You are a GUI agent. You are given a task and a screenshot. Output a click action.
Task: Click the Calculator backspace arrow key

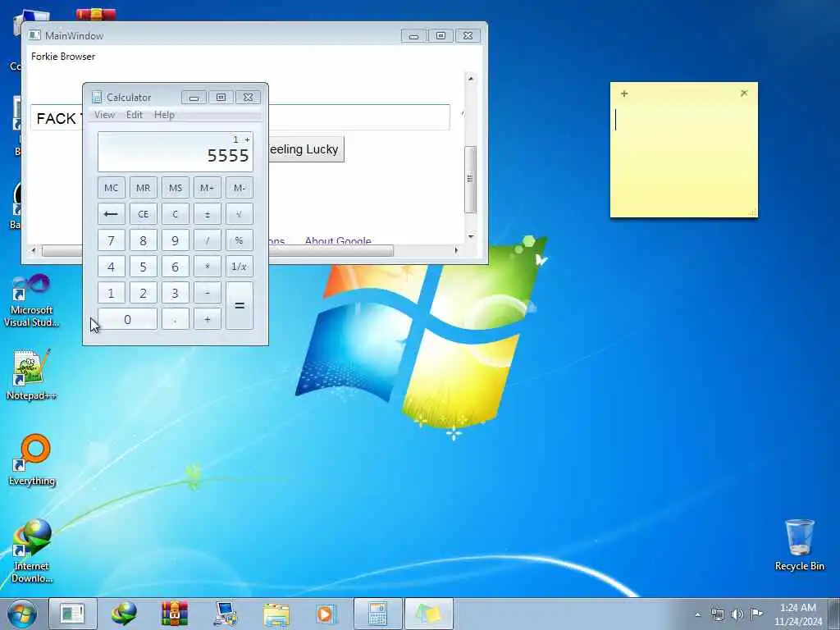112,214
